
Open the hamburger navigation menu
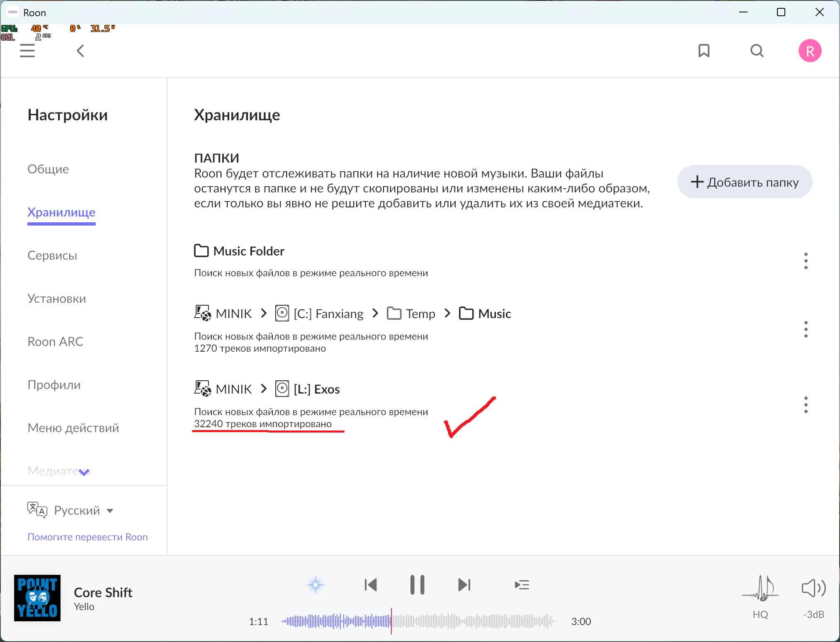tap(27, 51)
